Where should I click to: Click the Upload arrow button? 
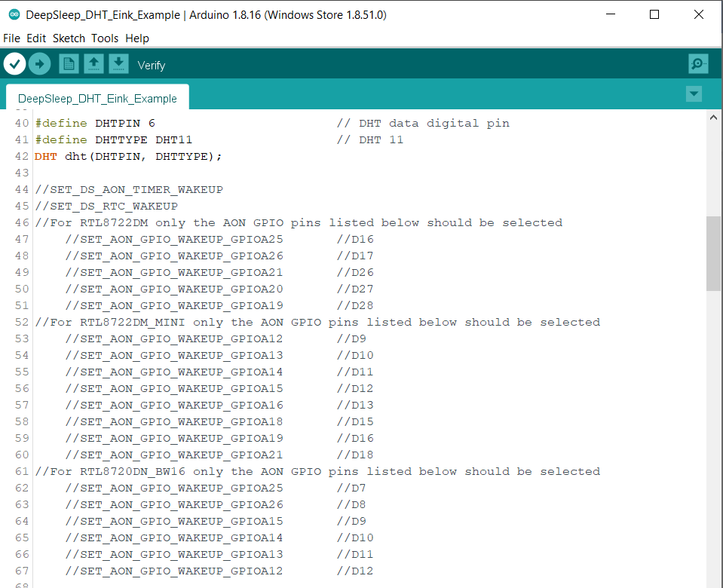(40, 64)
